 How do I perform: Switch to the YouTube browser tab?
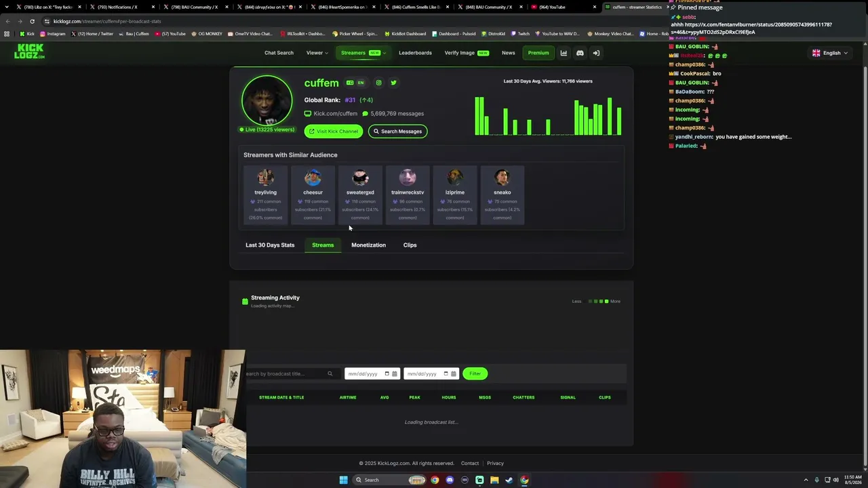click(x=563, y=7)
